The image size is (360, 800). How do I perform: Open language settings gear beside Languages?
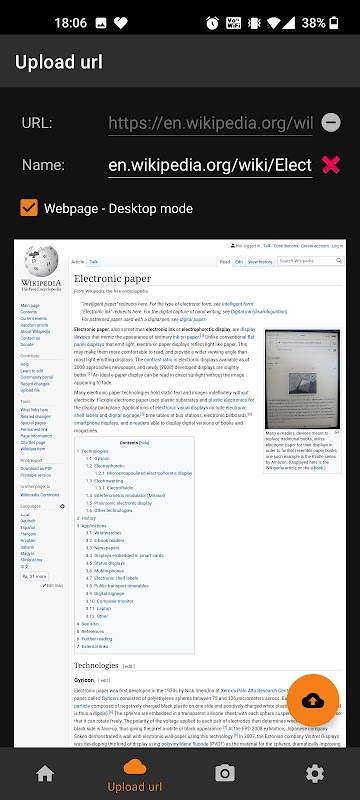tap(62, 506)
